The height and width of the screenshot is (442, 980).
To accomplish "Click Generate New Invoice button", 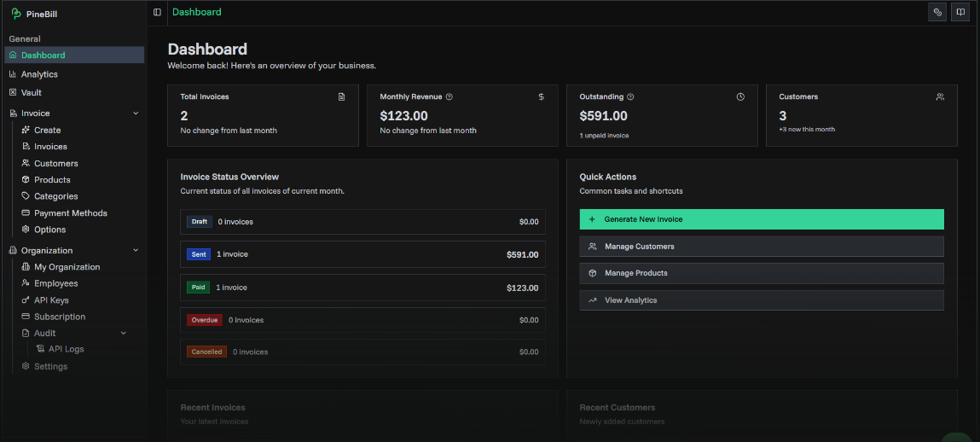I will (762, 219).
